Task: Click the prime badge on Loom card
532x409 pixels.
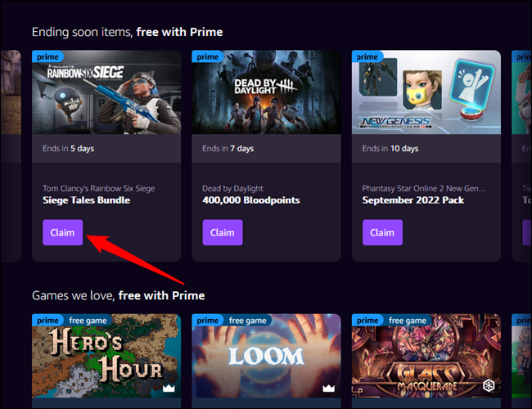Action: tap(207, 320)
